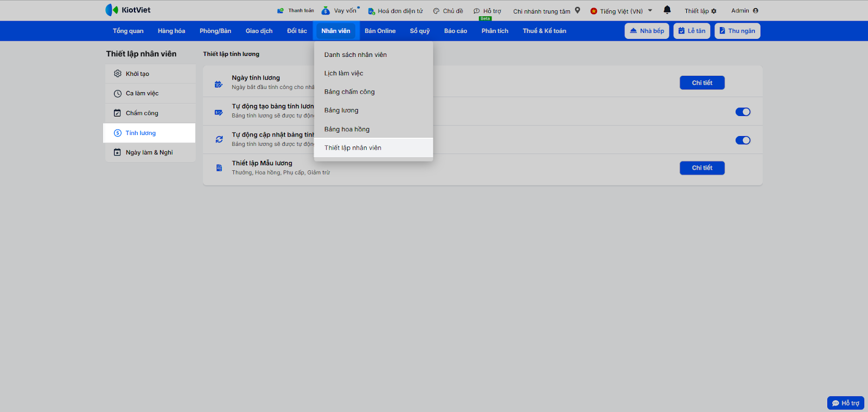
Task: Choose Bảng chấm công from the menu
Action: [x=373, y=92]
